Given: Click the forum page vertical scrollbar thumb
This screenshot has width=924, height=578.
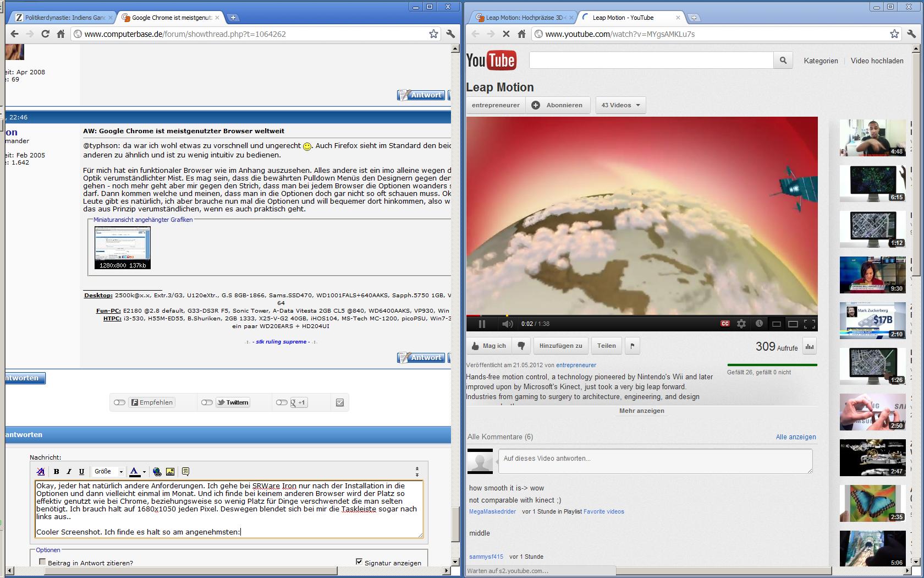Looking at the screenshot, I should point(455,524).
